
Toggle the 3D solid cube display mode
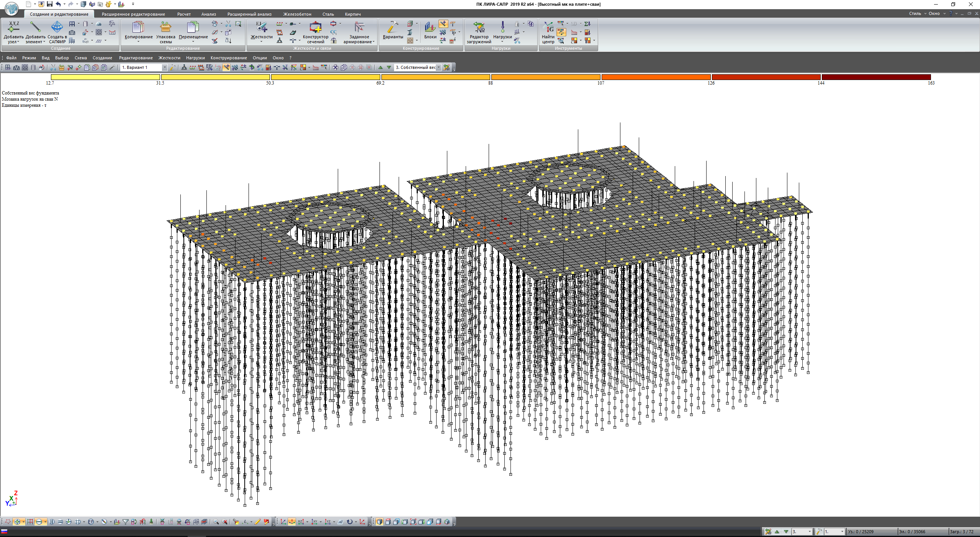pos(379,522)
